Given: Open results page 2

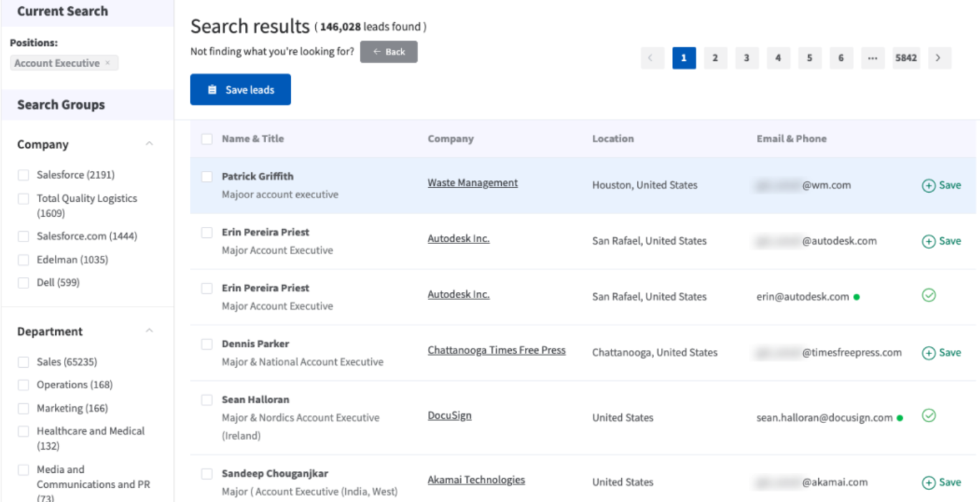Looking at the screenshot, I should tap(715, 58).
